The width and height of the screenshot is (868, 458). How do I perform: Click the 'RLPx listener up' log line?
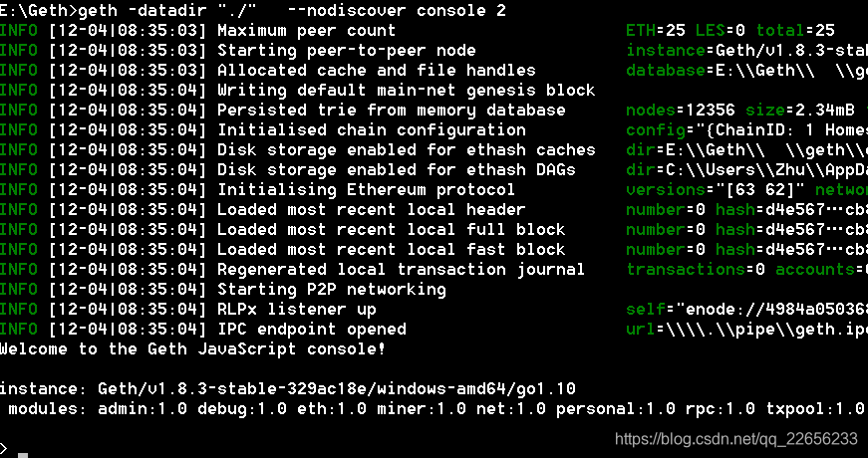pos(297,310)
